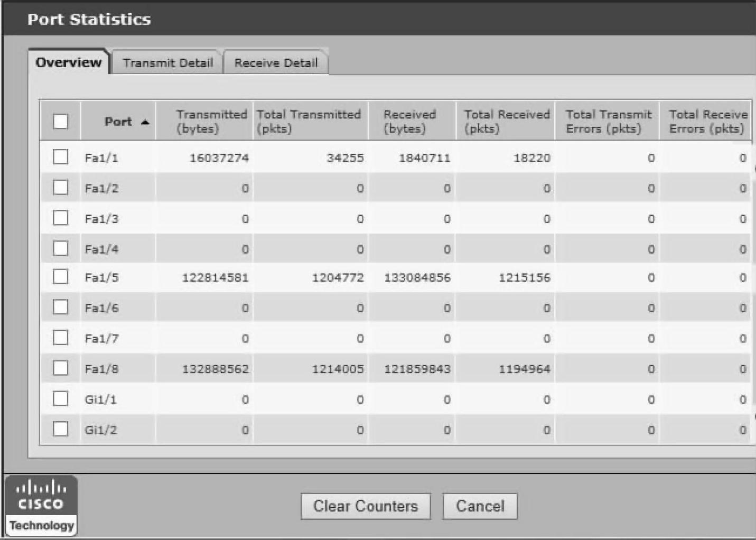
Task: Click transmitted packets value 1204772
Action: [338, 277]
